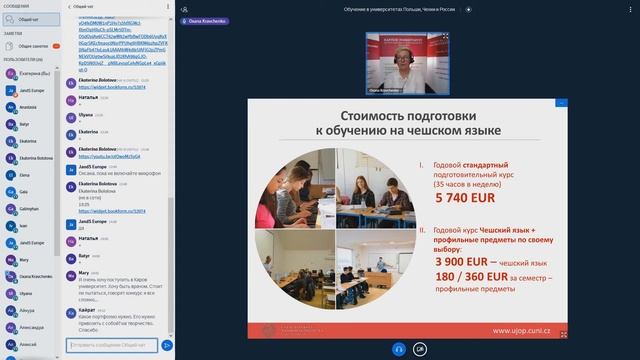Click JandS Europe with the square presenter avatar
The image size is (640, 360).
point(29,90)
